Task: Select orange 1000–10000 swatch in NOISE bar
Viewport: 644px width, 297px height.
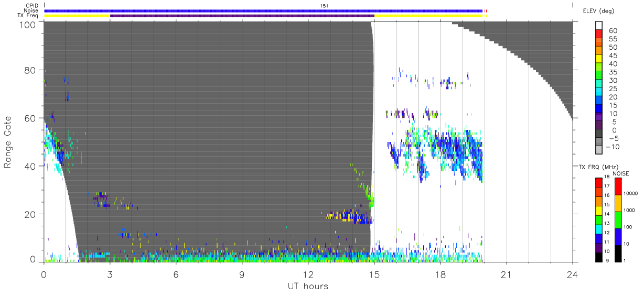Action: point(618,203)
